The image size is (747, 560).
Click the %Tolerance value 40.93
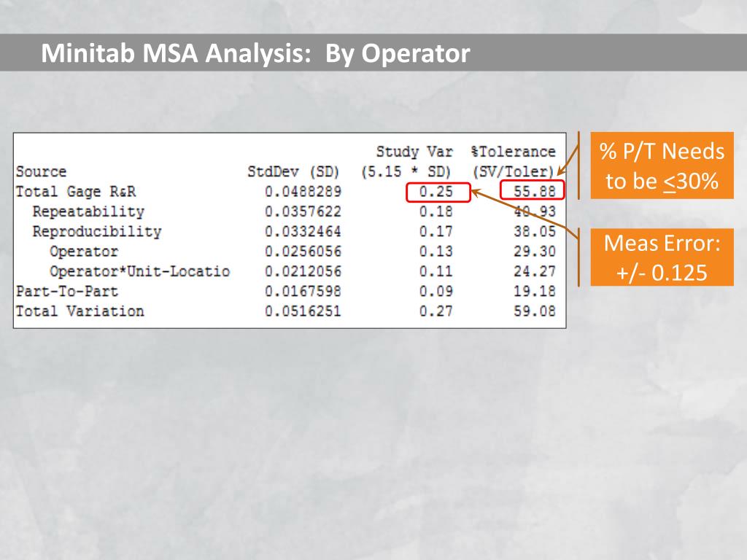click(x=535, y=211)
